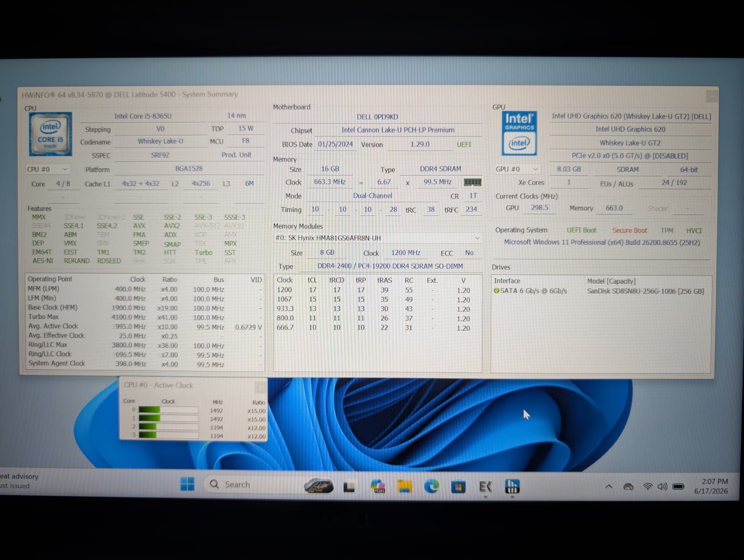Viewport: 744px width, 560px height.
Task: Open Microsoft Store from the taskbar
Action: coord(458,487)
